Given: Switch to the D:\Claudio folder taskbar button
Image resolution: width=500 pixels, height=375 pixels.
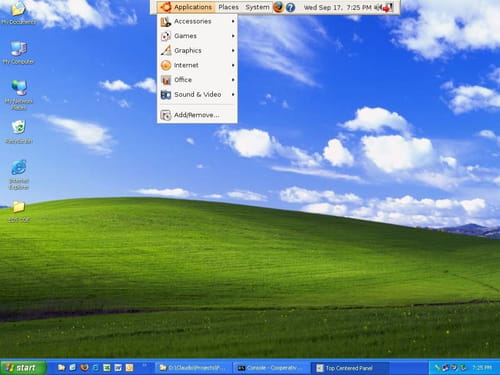Looking at the screenshot, I should pos(193,368).
